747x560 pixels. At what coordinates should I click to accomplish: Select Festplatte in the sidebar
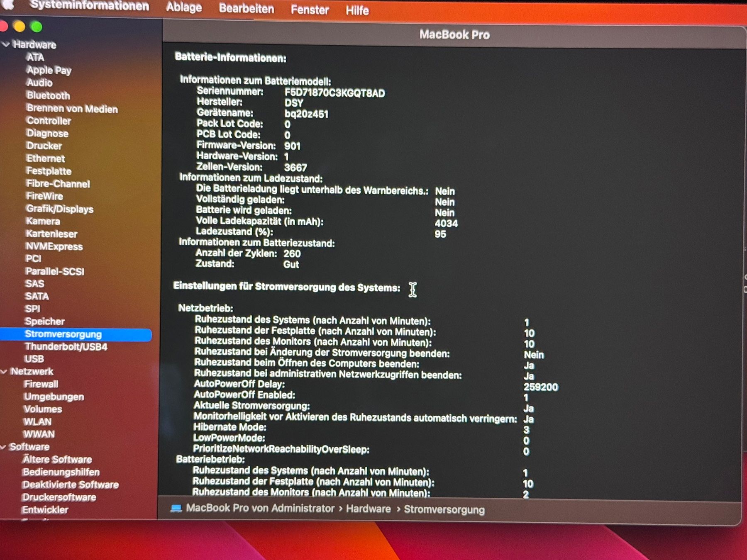(49, 171)
